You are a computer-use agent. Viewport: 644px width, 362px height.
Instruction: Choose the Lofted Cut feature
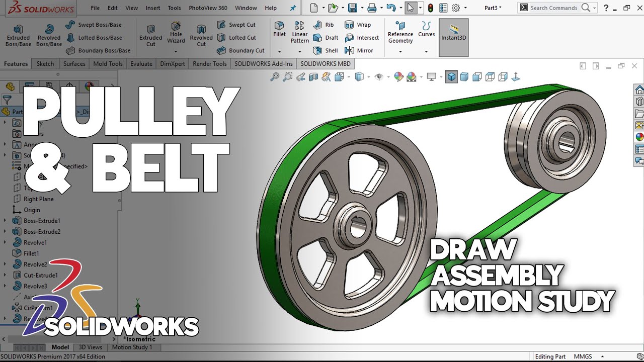pos(236,38)
